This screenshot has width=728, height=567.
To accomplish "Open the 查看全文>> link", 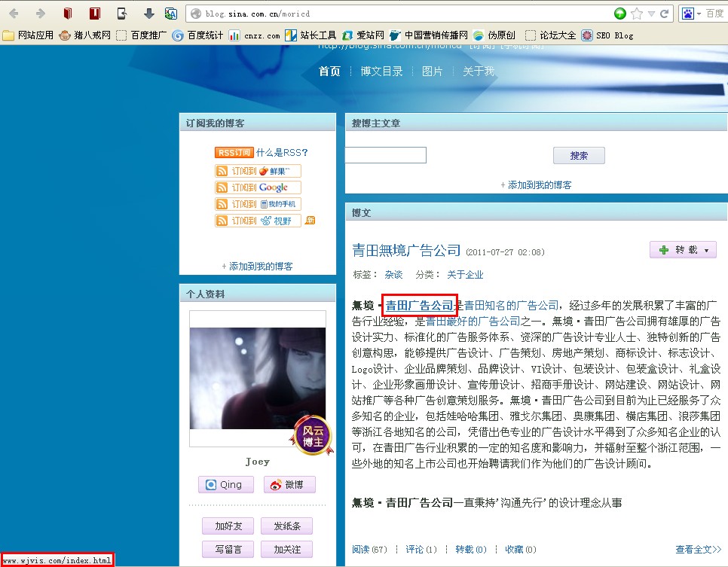I will [698, 550].
